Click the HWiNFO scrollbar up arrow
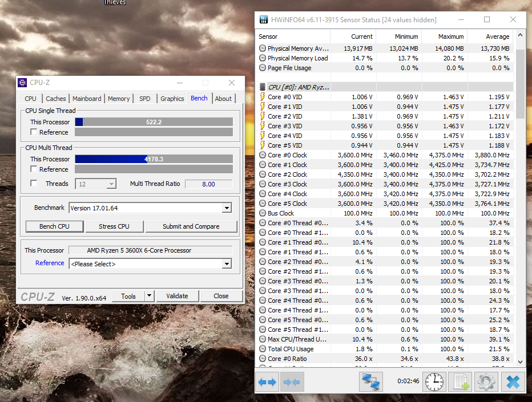 (520, 35)
